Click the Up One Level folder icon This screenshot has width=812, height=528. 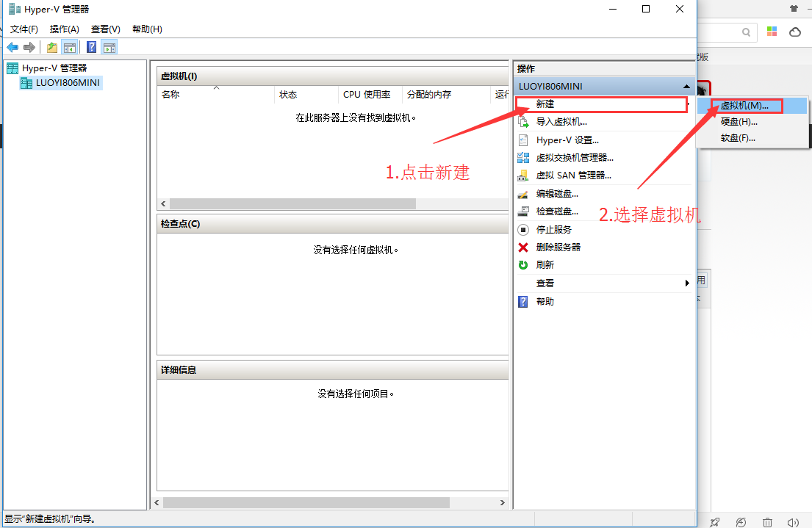coord(52,48)
